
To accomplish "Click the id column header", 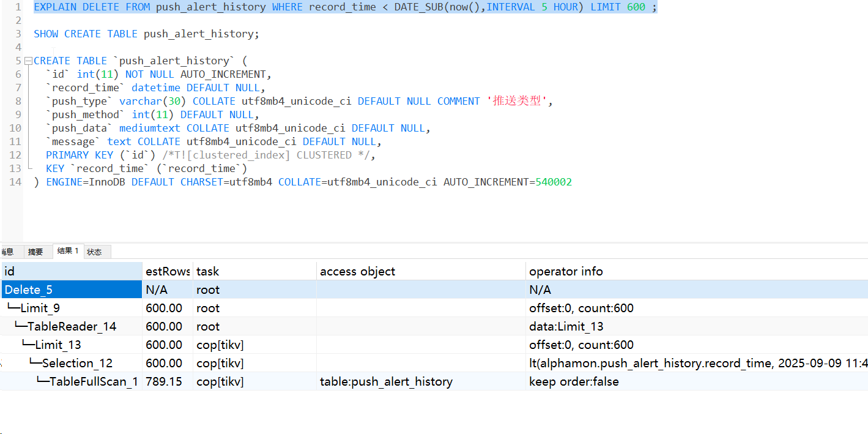I will [x=71, y=271].
